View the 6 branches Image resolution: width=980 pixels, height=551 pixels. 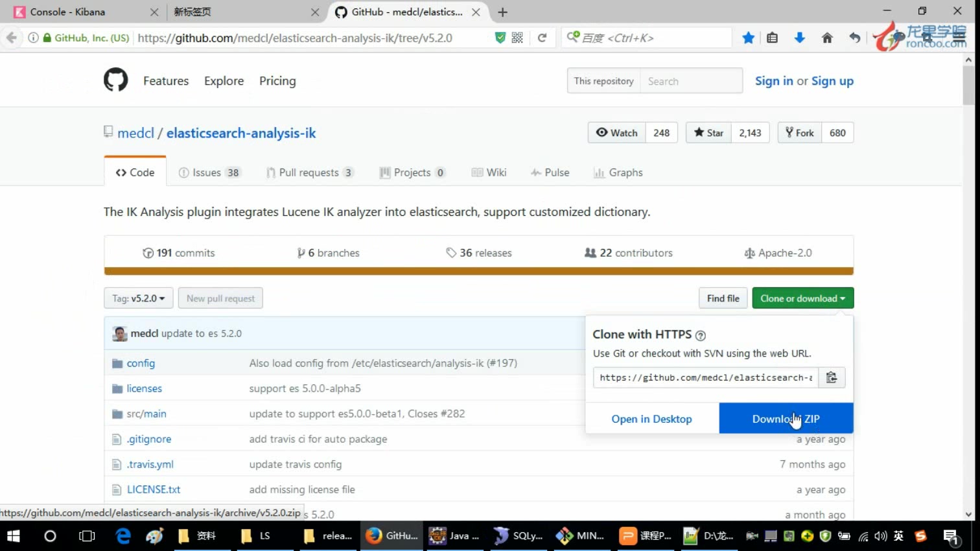click(328, 253)
